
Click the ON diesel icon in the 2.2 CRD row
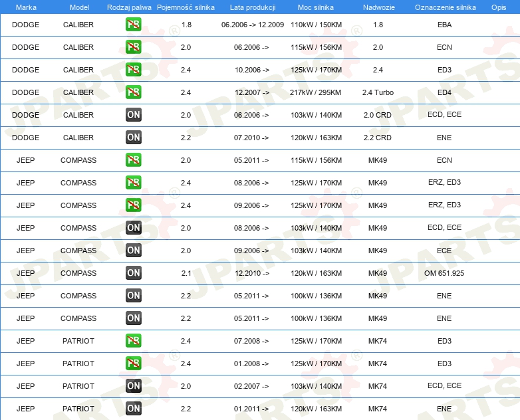point(133,138)
